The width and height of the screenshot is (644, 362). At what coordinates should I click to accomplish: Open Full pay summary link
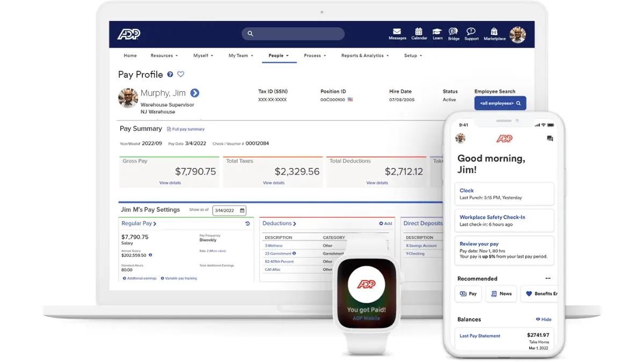point(186,129)
